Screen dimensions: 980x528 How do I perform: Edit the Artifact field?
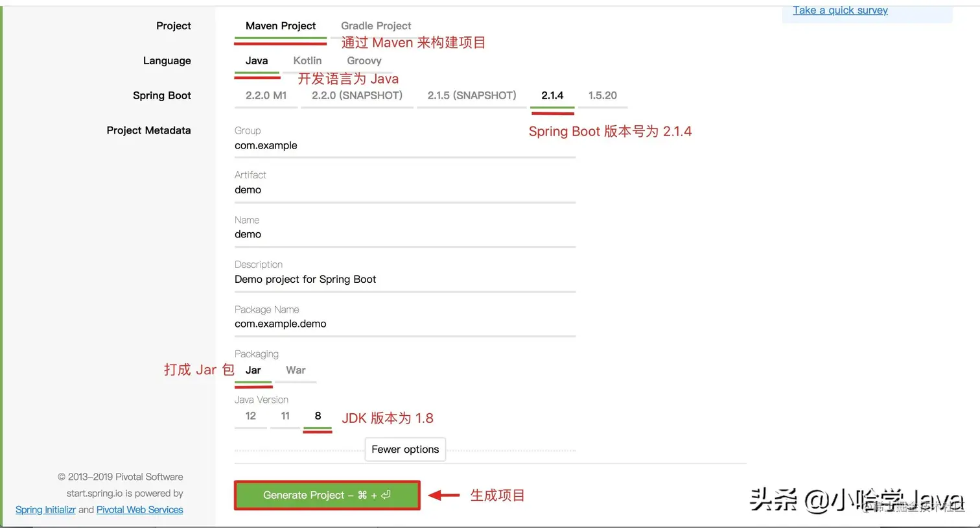(405, 190)
